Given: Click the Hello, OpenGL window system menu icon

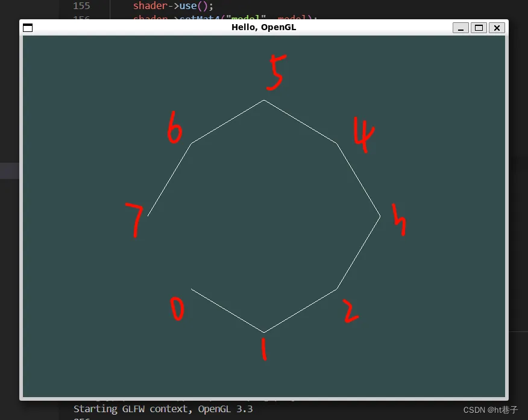Looking at the screenshot, I should point(28,28).
